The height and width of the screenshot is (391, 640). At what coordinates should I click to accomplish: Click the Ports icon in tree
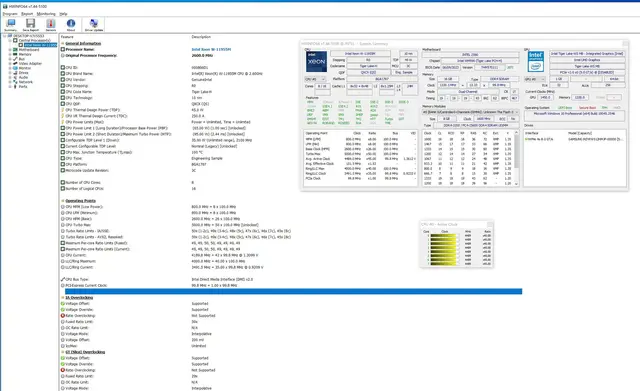pyautogui.click(x=15, y=87)
